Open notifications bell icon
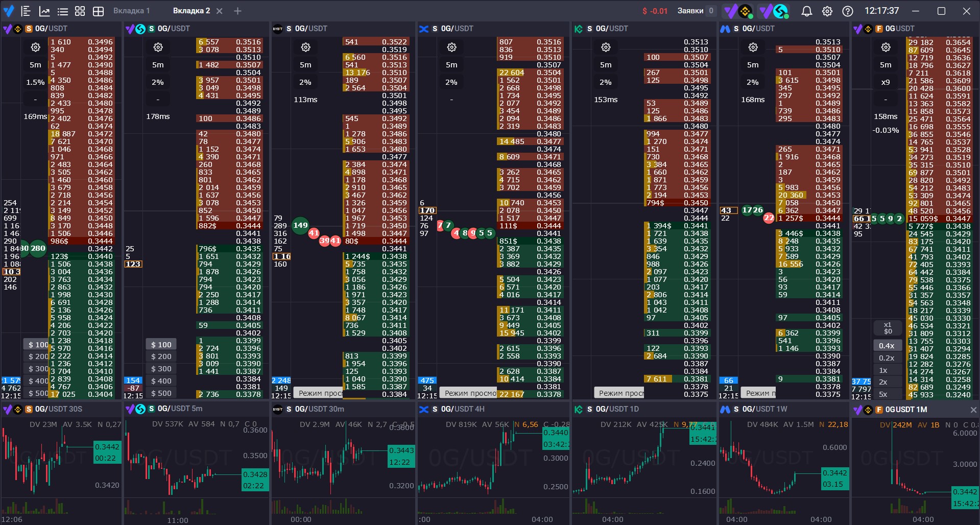 point(807,11)
